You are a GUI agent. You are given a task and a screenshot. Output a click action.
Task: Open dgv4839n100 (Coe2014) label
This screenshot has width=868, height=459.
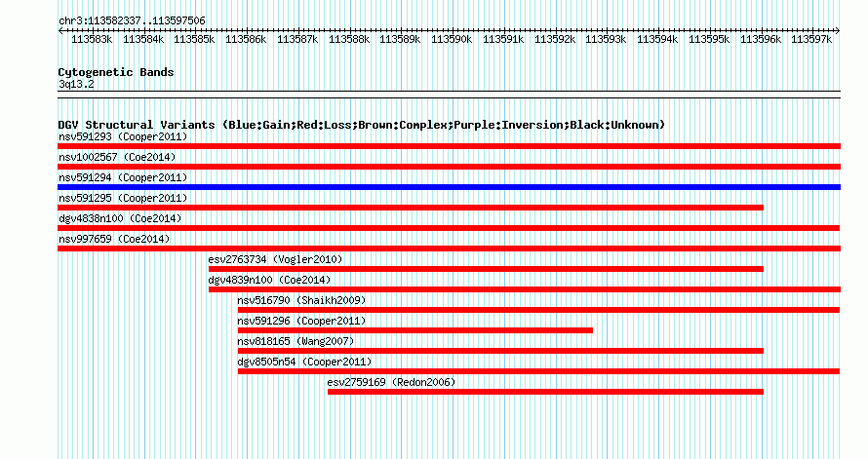[269, 280]
